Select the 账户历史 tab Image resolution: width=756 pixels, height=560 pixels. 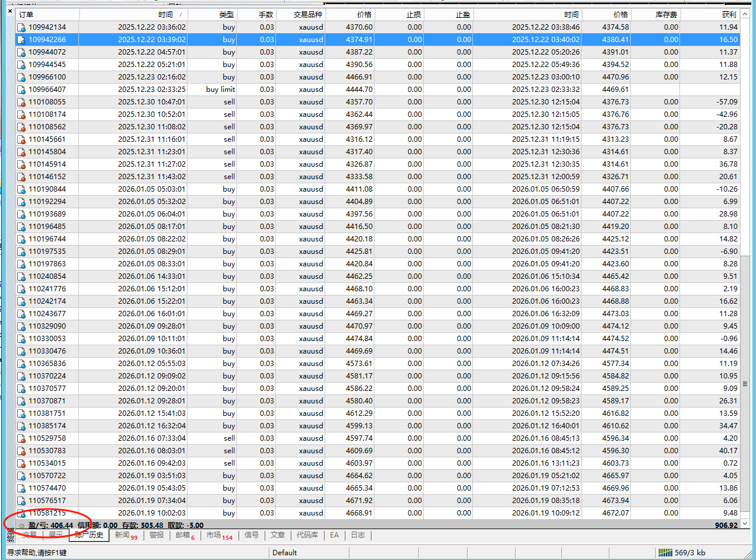tap(89, 535)
